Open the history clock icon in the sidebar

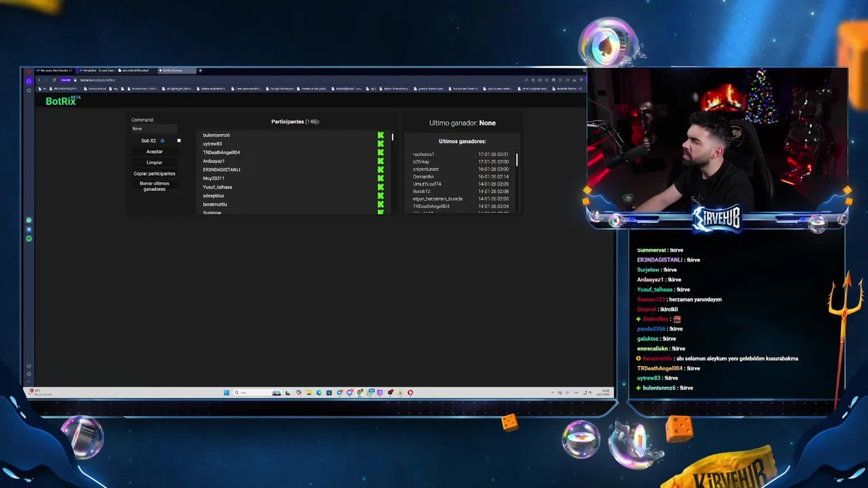pyautogui.click(x=28, y=374)
